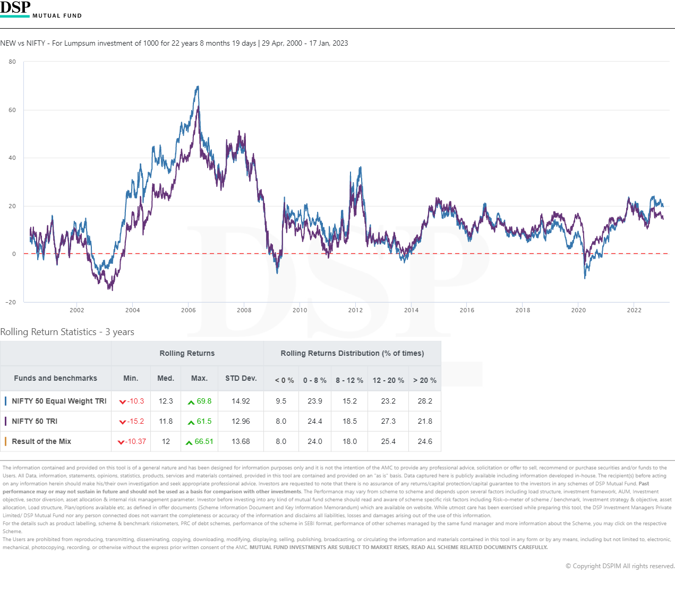Image resolution: width=675 pixels, height=616 pixels.
Task: Select the STD Dev. column header
Action: coord(241,378)
